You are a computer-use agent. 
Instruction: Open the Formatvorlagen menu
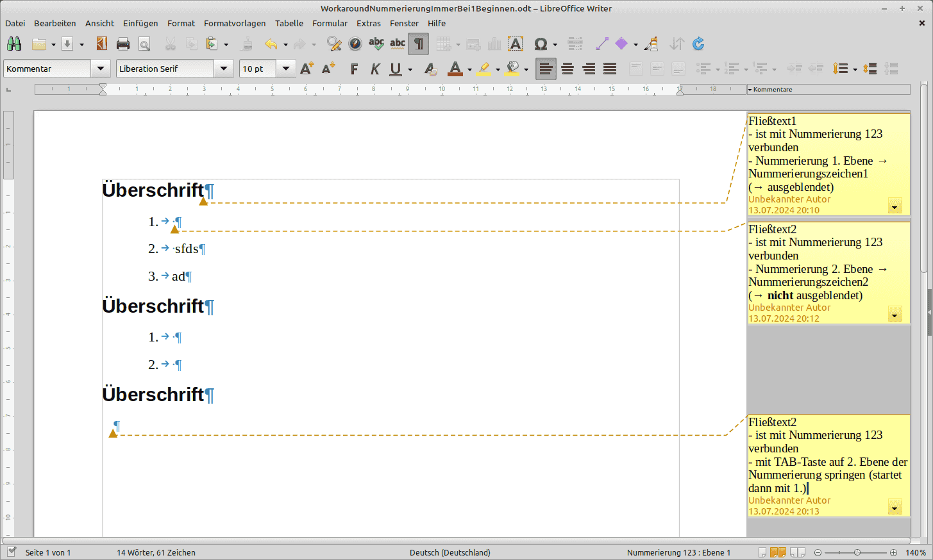coord(235,23)
